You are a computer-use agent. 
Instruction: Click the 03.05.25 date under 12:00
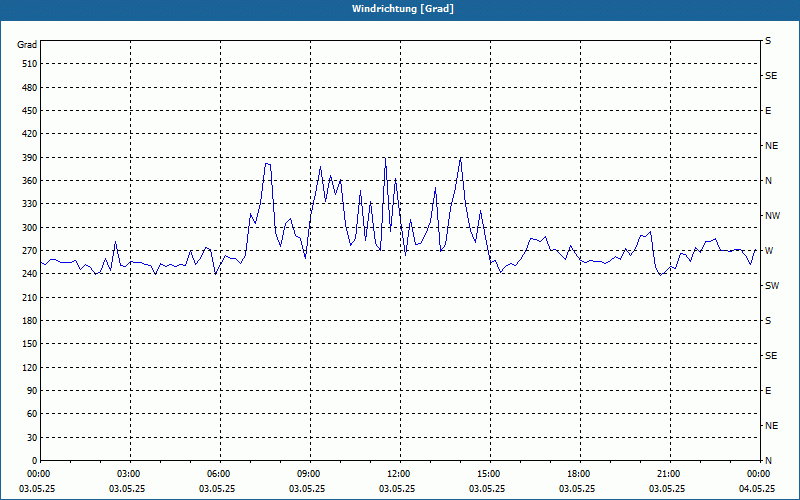point(396,488)
